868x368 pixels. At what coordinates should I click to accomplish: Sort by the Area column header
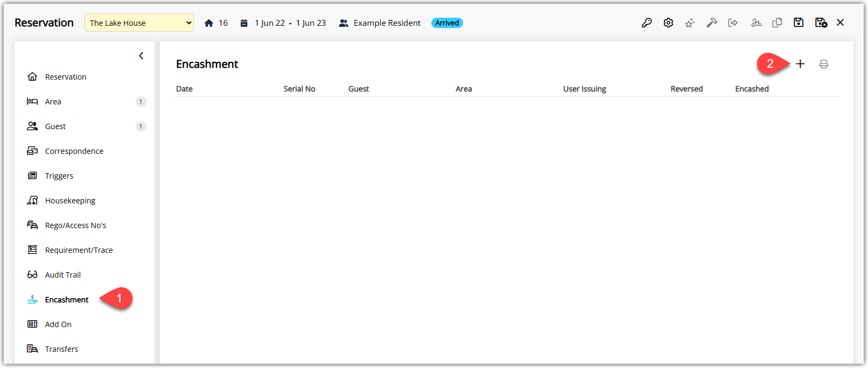pos(464,89)
